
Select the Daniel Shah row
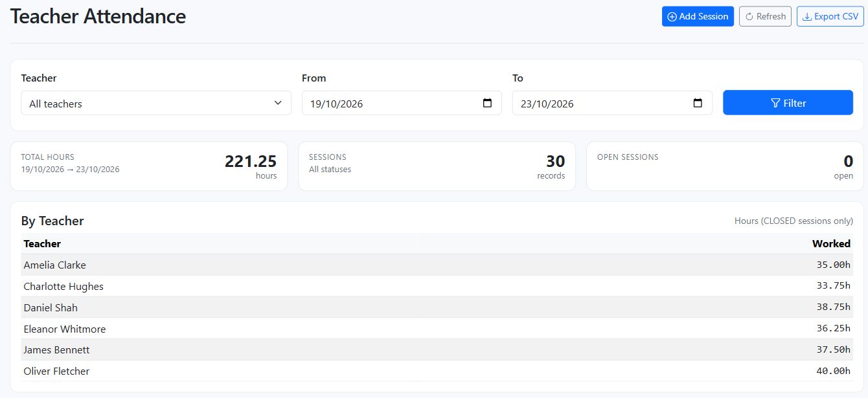coord(437,307)
